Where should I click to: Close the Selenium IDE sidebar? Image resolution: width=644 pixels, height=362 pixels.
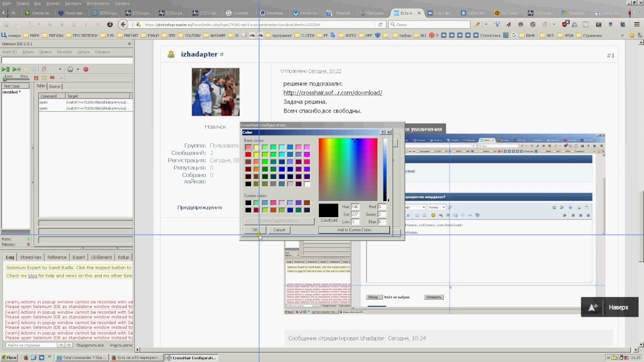coord(129,44)
